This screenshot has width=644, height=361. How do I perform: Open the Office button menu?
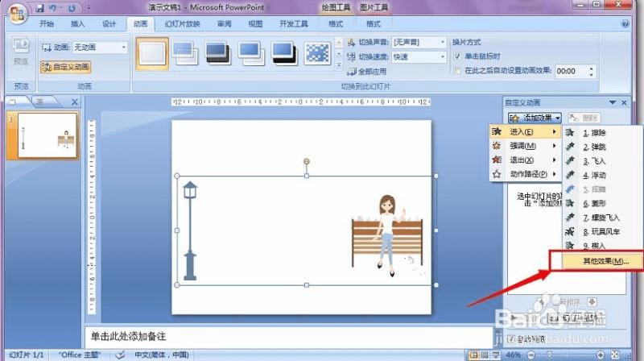click(x=17, y=13)
